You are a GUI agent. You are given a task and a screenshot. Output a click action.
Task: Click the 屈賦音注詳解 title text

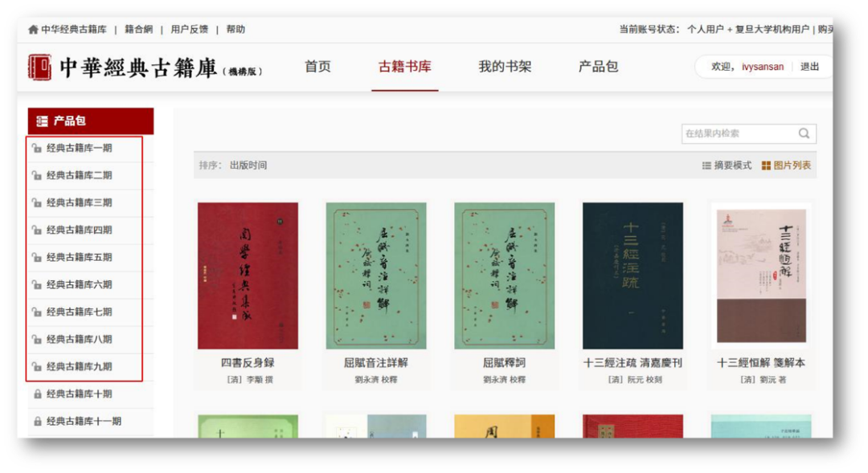tap(376, 363)
